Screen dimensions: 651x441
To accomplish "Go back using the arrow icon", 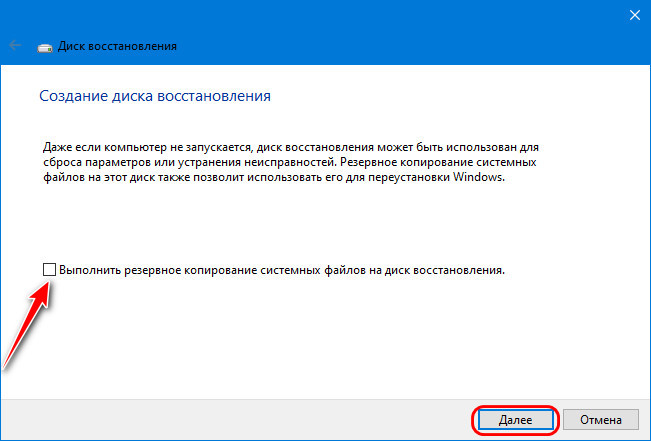I will 15,45.
